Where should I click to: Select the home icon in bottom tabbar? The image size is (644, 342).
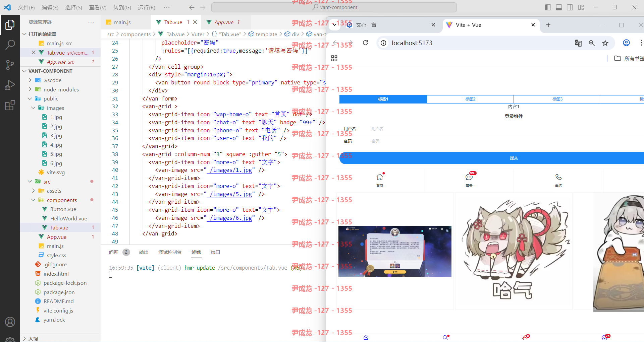click(x=366, y=338)
